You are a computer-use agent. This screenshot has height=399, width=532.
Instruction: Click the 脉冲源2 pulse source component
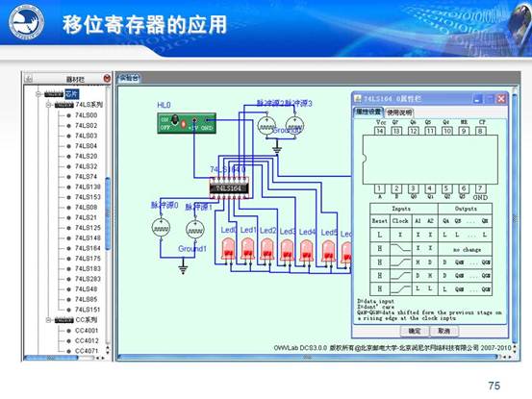(266, 126)
